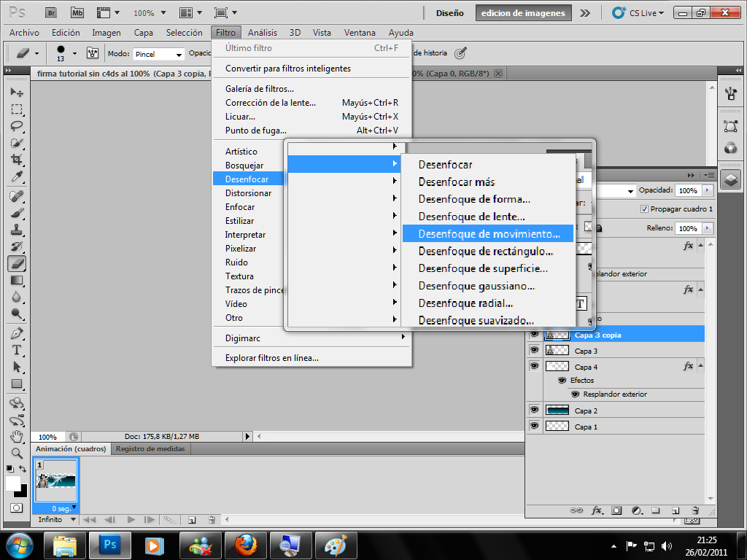
Task: Toggle Resplandor exterior eye under Capa 4
Action: 576,394
